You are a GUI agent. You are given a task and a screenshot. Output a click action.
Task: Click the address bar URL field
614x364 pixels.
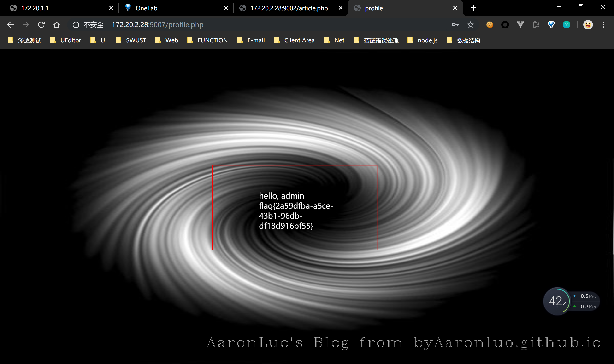[246, 24]
